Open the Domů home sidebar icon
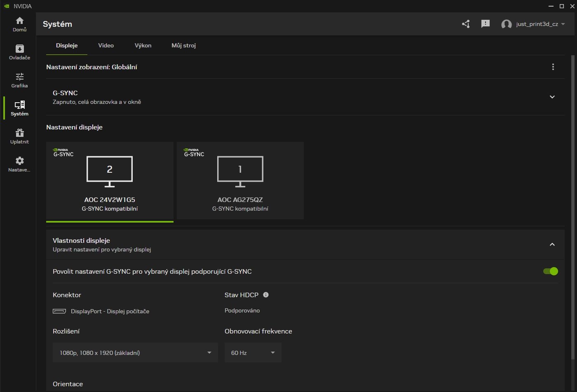577x392 pixels. (19, 24)
